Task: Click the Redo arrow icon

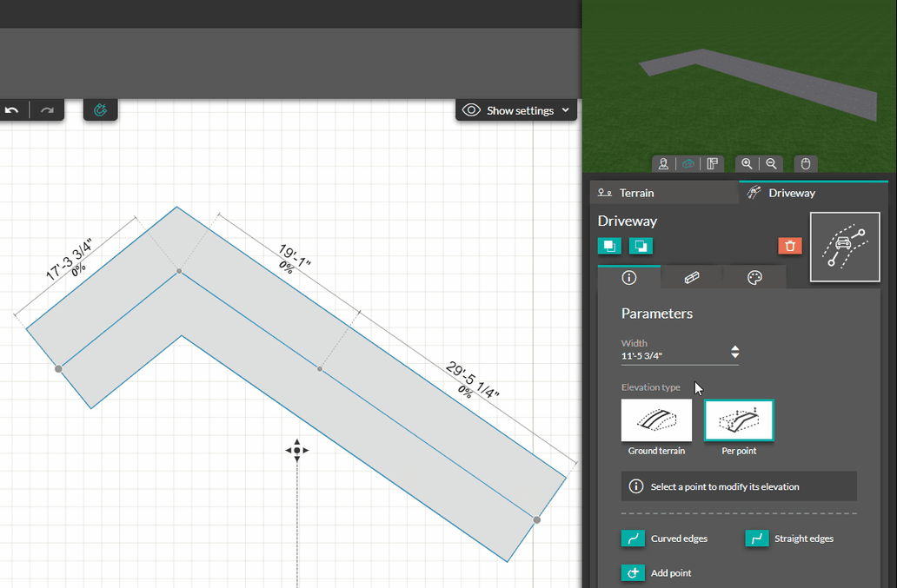Action: click(47, 110)
